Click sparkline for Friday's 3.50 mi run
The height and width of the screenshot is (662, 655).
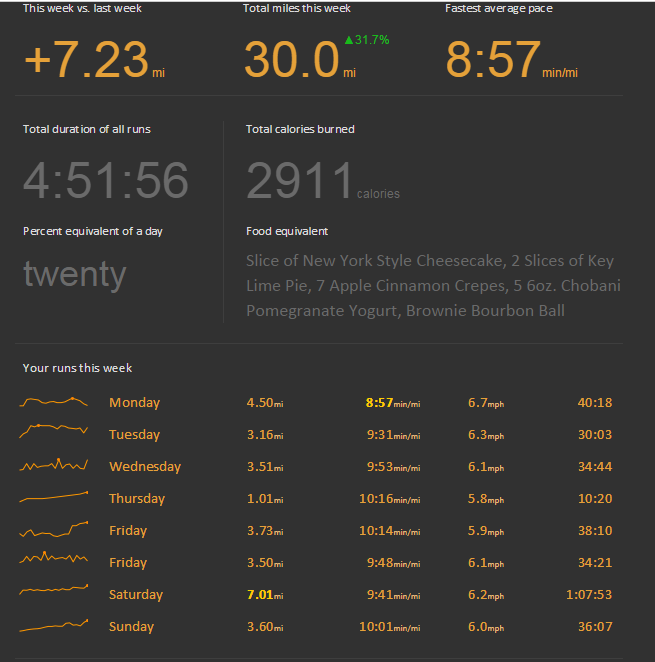click(54, 558)
